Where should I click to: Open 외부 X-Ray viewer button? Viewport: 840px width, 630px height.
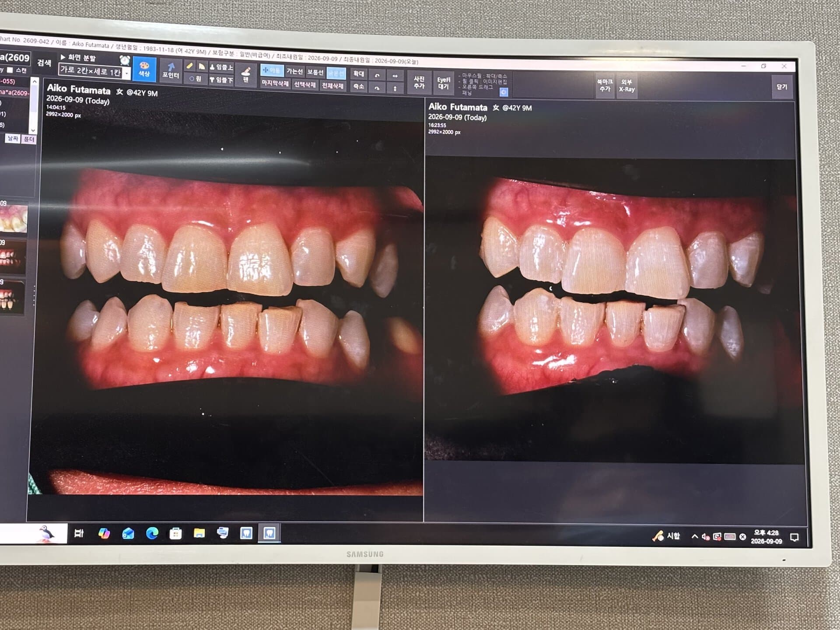click(626, 86)
